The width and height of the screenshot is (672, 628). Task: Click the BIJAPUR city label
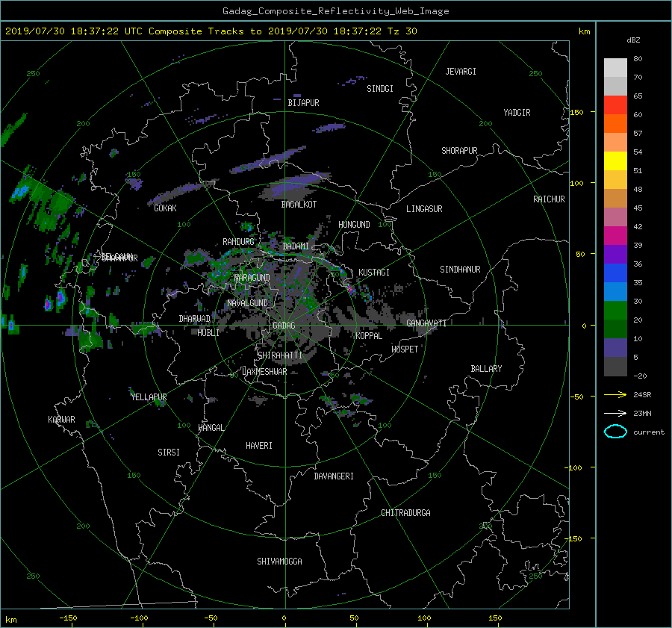point(303,103)
